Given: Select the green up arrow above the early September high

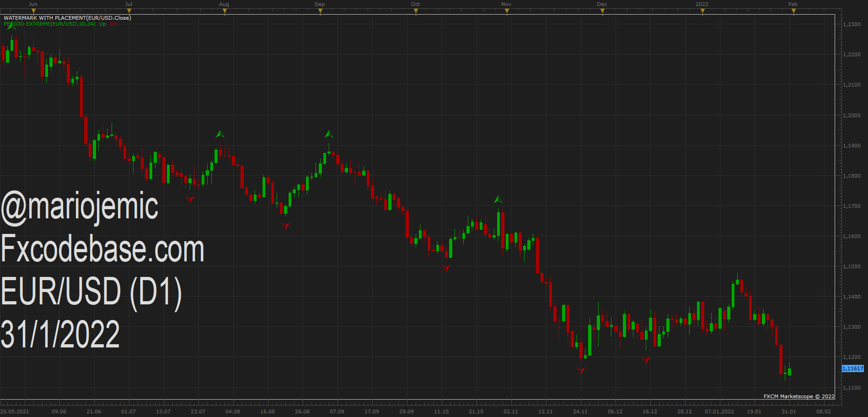Looking at the screenshot, I should click(x=329, y=134).
